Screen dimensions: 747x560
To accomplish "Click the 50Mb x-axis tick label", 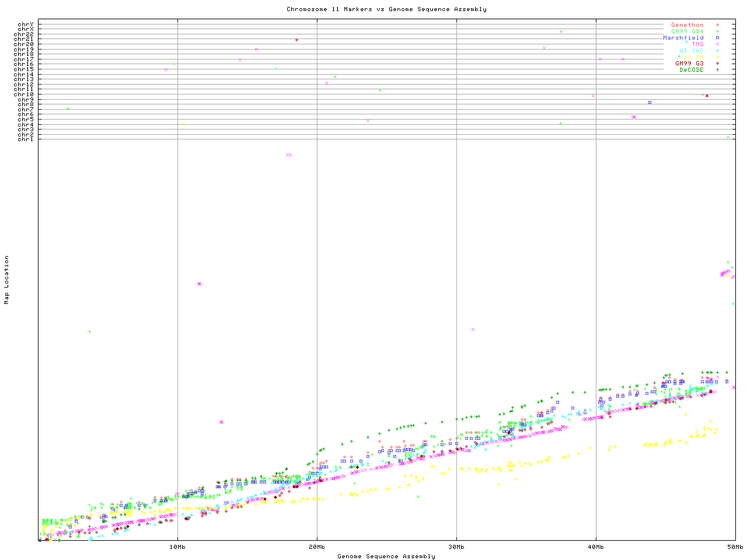I will click(x=735, y=547).
